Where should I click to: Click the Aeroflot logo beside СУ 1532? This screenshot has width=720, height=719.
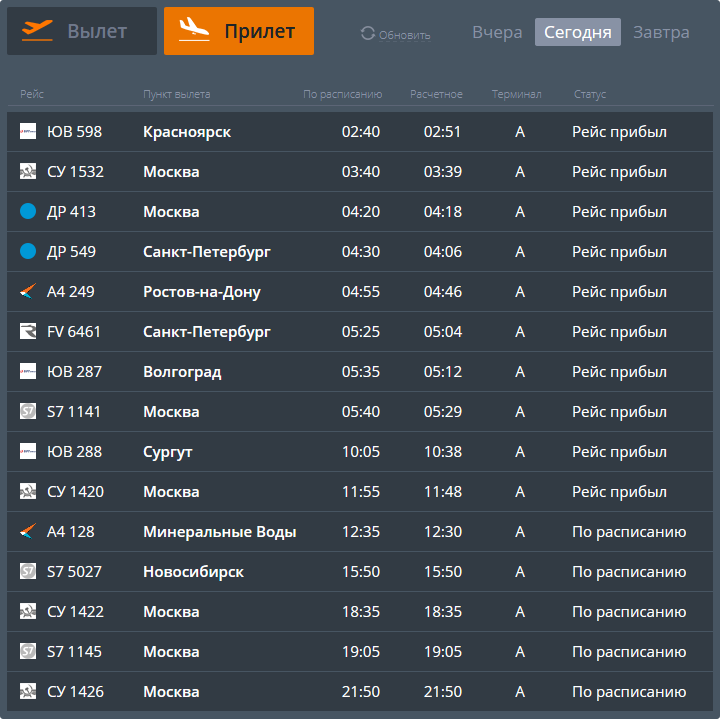28,172
